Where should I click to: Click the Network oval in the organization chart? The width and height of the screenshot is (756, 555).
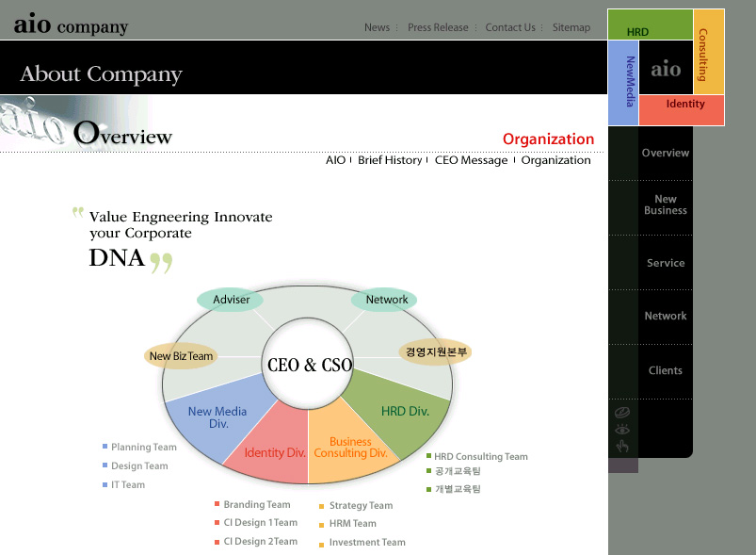(384, 300)
